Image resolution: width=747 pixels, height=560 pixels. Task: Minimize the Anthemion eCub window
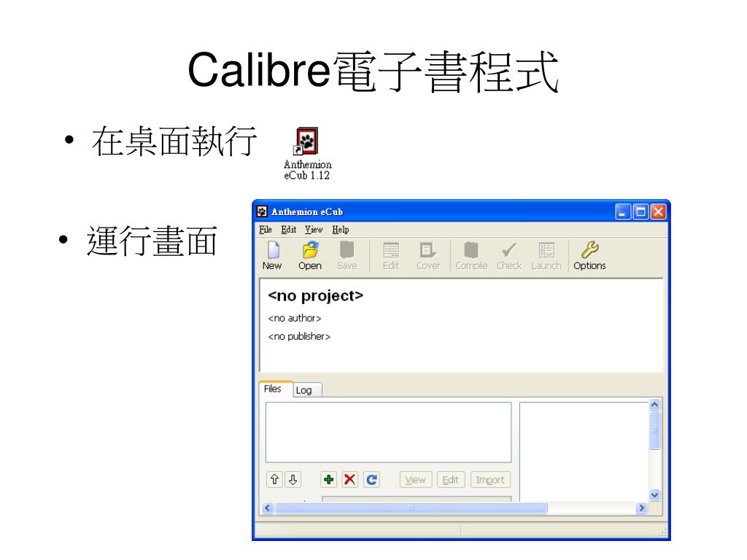[623, 211]
